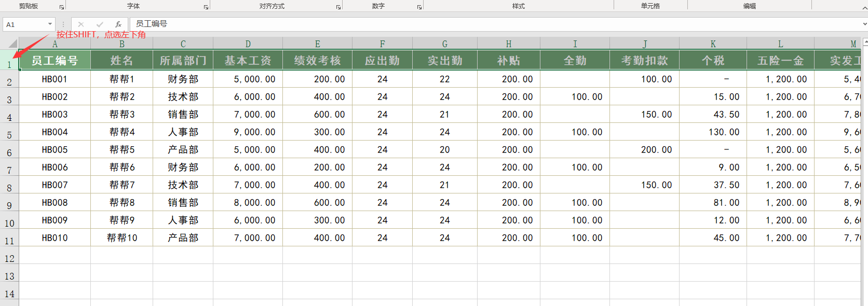The width and height of the screenshot is (868, 306).
Task: Click the Enter checkmark icon in formula bar
Action: 100,24
